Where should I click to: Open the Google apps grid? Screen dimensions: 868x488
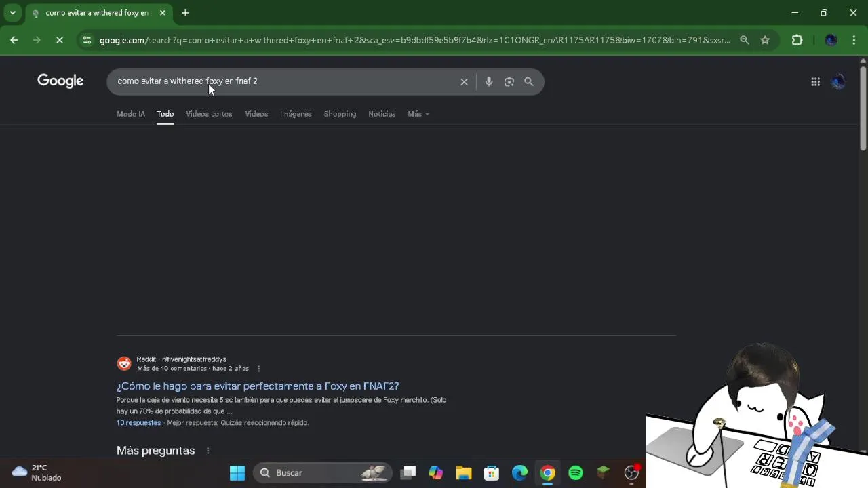pos(815,82)
